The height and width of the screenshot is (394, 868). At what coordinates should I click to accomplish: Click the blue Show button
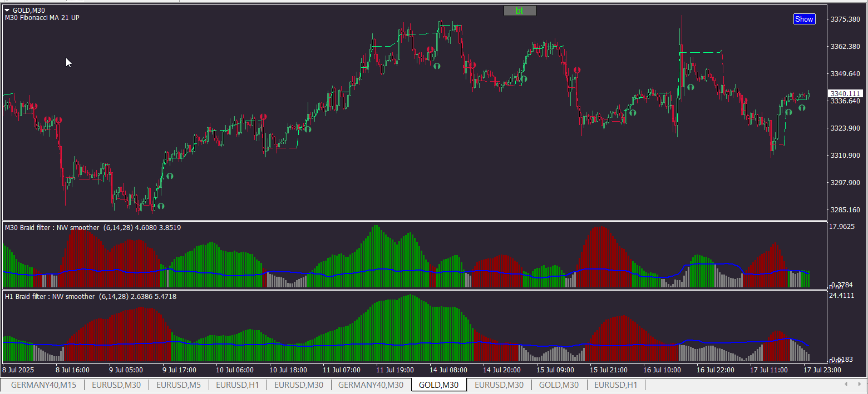pos(804,19)
